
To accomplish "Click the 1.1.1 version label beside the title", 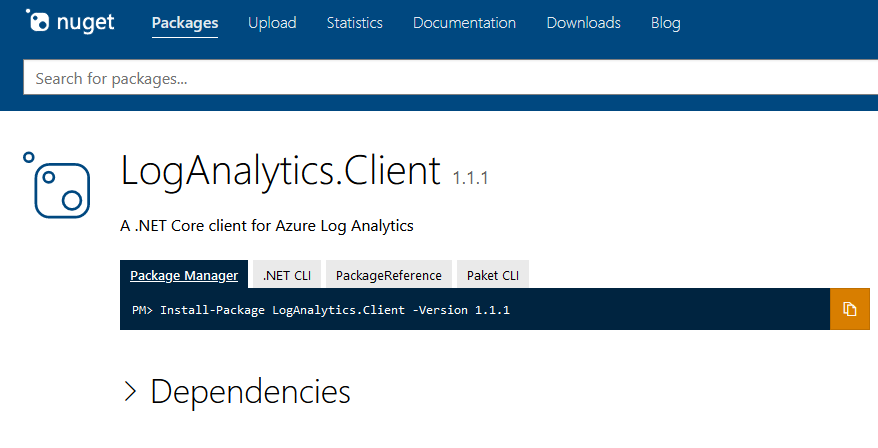I will coord(470,178).
